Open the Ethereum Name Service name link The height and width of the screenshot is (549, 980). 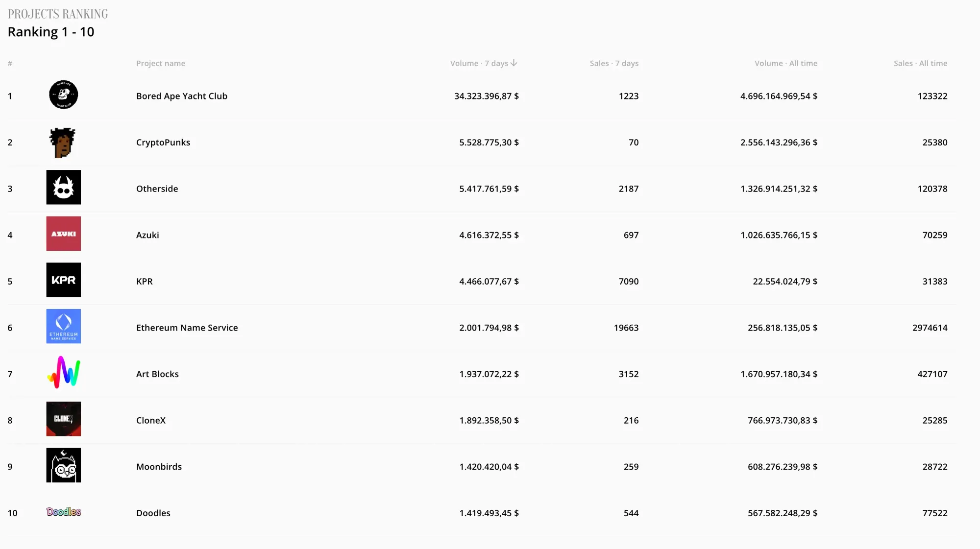[187, 328]
